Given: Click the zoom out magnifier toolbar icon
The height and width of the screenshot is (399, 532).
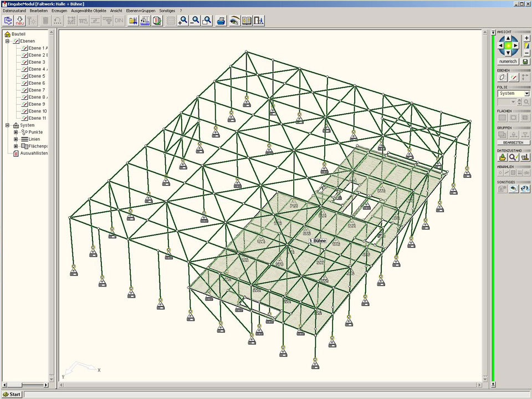Looking at the screenshot, I should tap(195, 21).
